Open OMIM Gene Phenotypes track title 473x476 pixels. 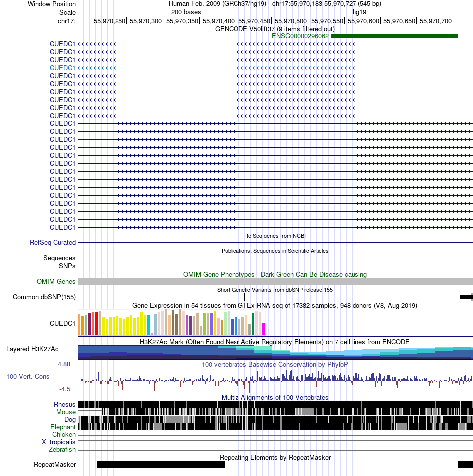point(275,275)
